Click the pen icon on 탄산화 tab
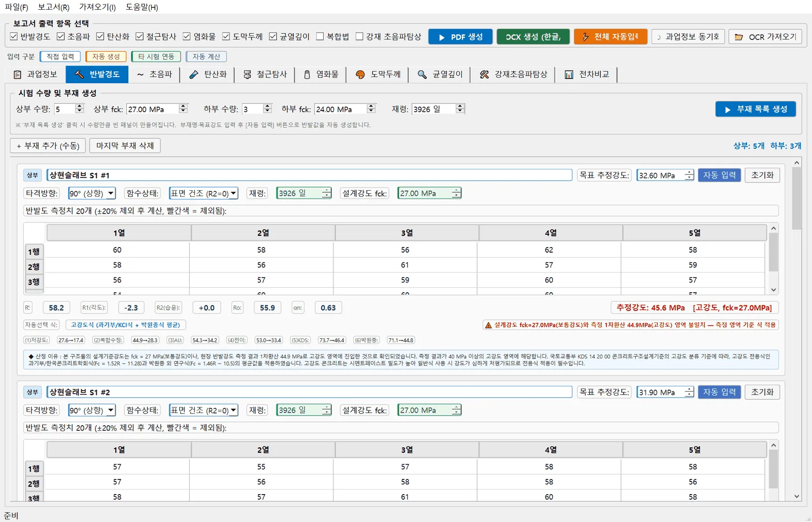812x522 pixels. [x=193, y=75]
